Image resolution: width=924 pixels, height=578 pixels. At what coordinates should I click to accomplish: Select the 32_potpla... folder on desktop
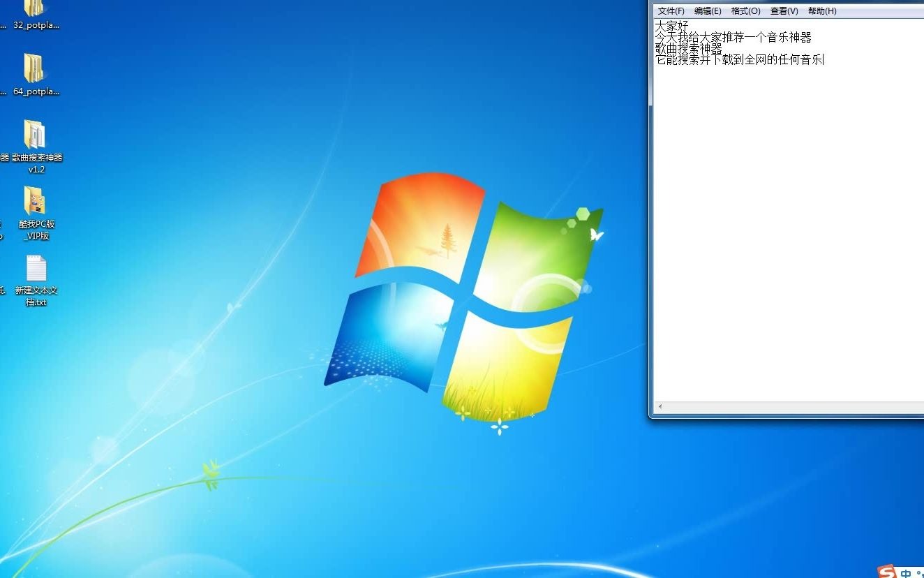tap(35, 15)
